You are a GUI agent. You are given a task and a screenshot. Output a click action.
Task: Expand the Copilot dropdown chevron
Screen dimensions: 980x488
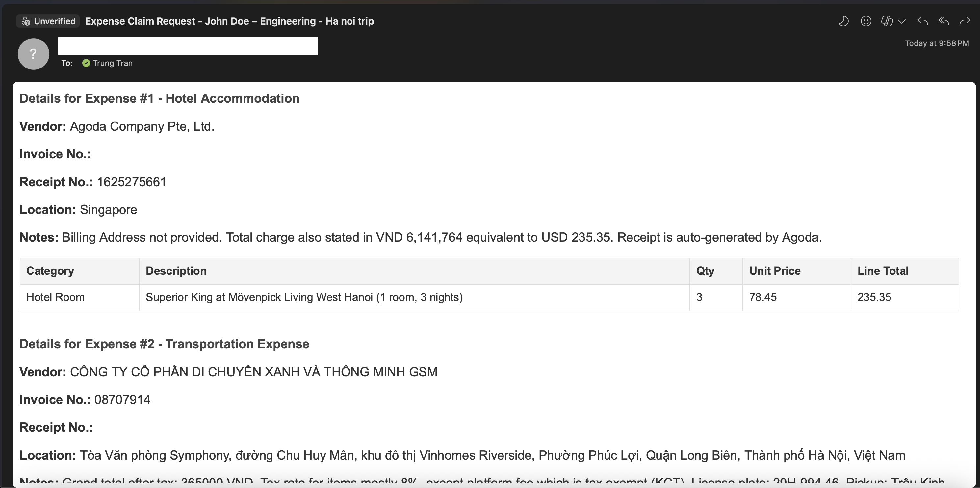click(x=902, y=21)
